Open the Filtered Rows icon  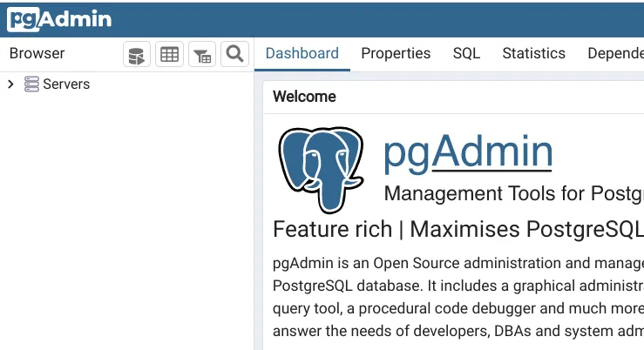[202, 54]
